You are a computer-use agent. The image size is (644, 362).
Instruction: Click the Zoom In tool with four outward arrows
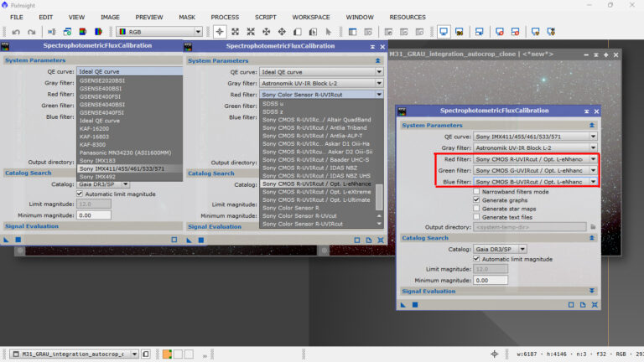coord(236,32)
